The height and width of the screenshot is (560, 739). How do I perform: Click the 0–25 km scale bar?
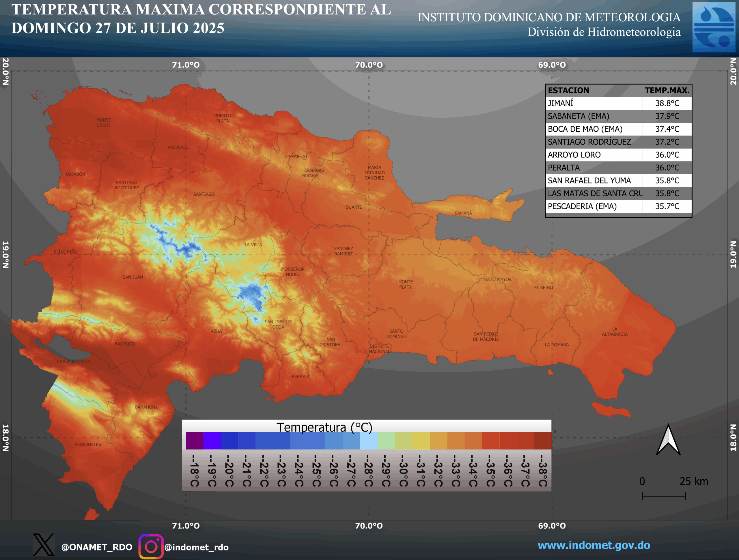[x=663, y=496]
